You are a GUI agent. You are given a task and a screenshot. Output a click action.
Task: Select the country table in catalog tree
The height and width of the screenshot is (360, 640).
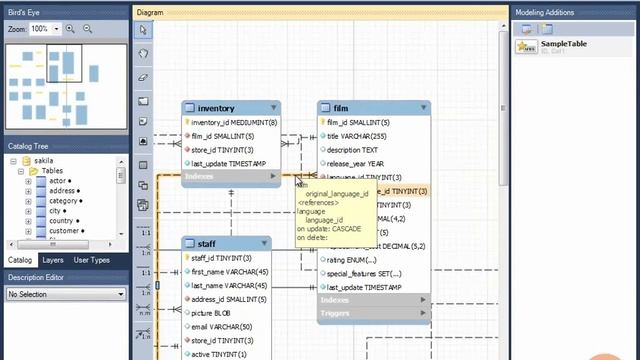click(61, 221)
